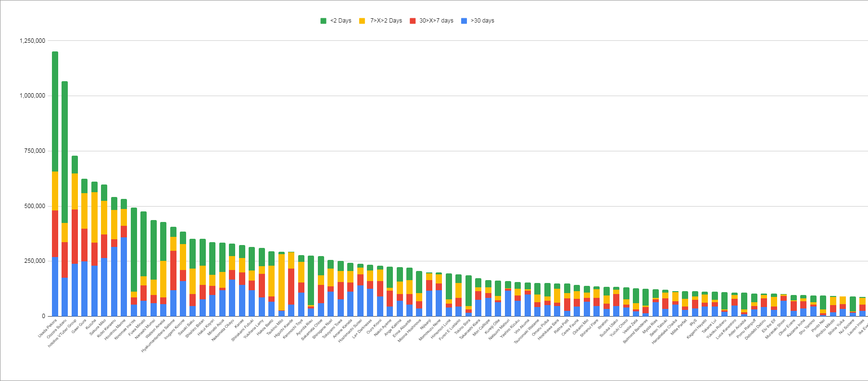
Task: Click the '1,250,000' y-axis label
Action: 32,41
